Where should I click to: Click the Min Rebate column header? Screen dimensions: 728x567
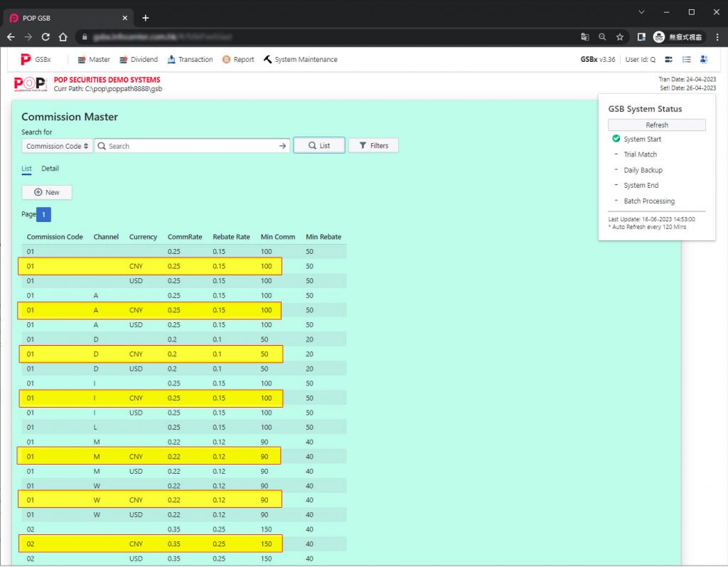click(x=323, y=237)
